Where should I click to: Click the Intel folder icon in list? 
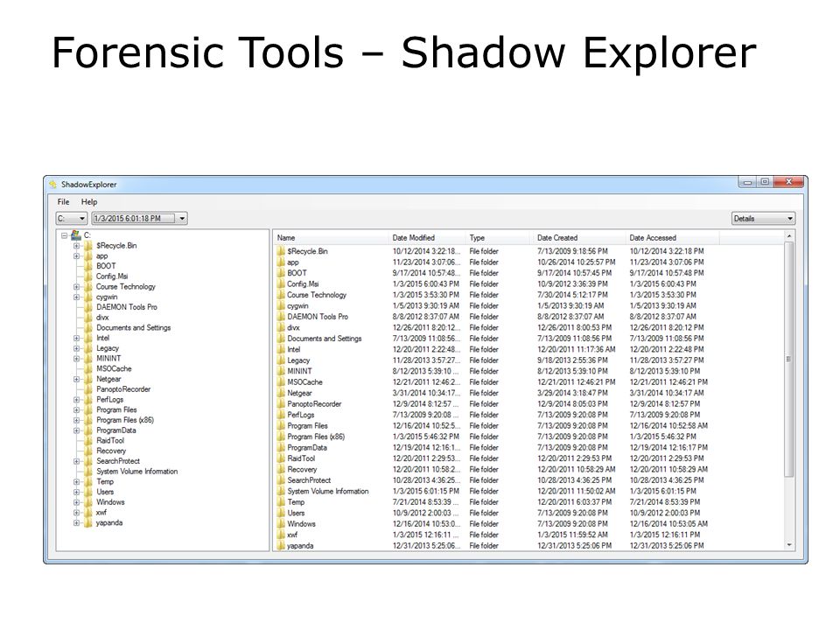(x=281, y=349)
